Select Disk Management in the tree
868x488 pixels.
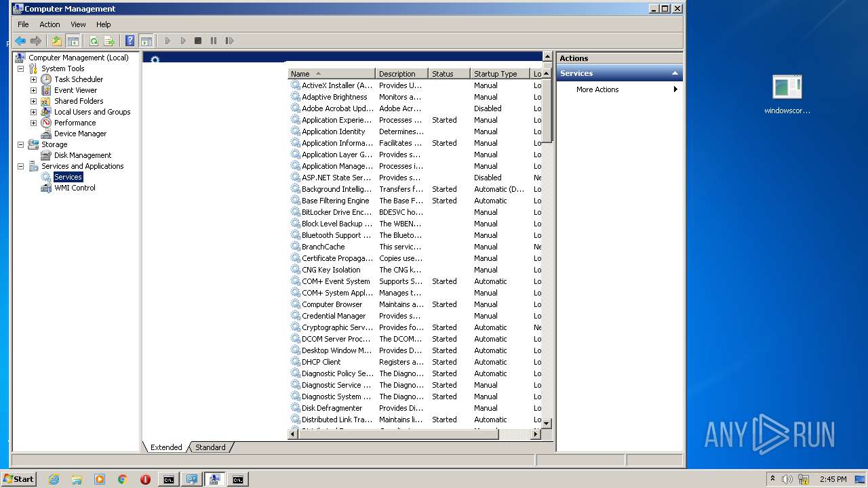[83, 155]
